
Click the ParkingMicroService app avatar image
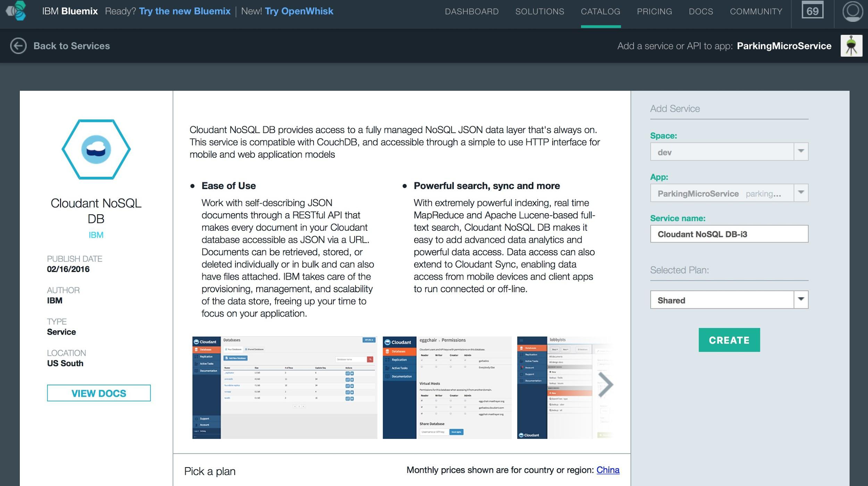pyautogui.click(x=851, y=46)
